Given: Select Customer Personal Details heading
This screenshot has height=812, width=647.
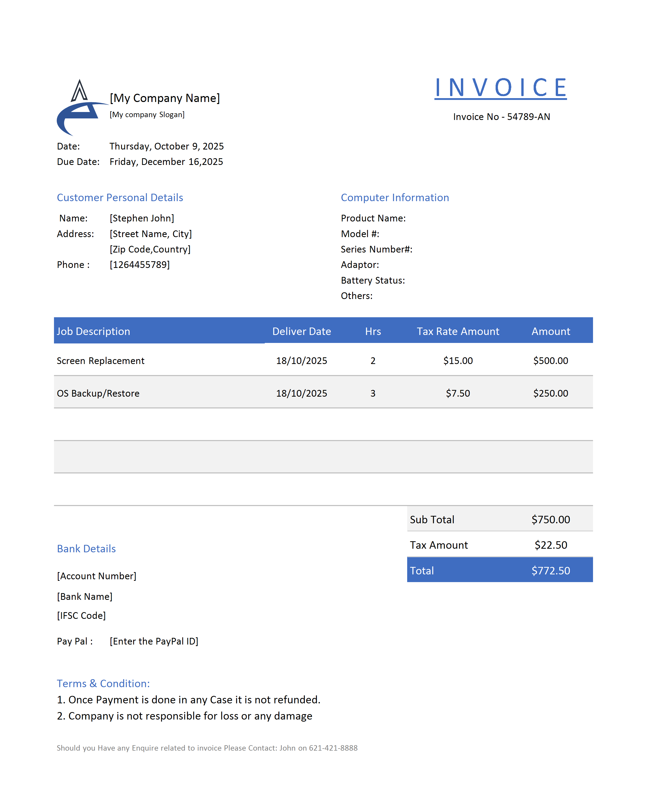Looking at the screenshot, I should pyautogui.click(x=120, y=197).
